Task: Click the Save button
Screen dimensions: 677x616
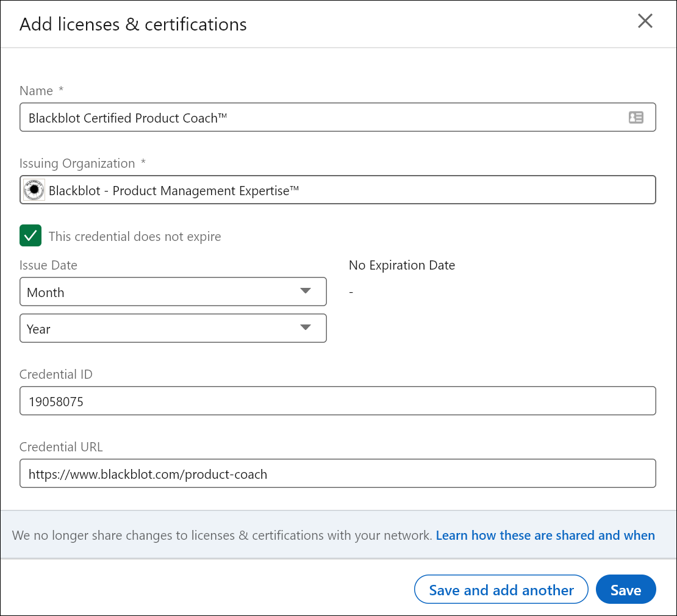Action: click(626, 590)
